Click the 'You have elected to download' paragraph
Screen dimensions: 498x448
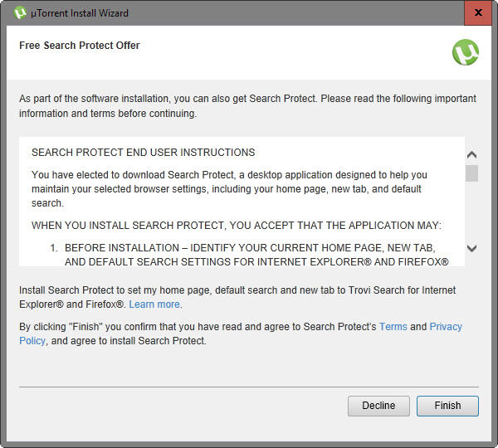point(229,189)
